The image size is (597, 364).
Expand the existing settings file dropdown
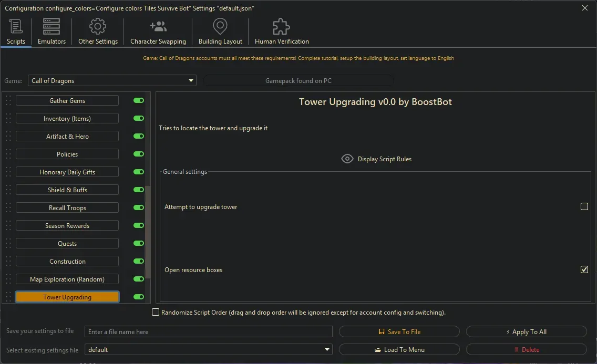click(327, 349)
